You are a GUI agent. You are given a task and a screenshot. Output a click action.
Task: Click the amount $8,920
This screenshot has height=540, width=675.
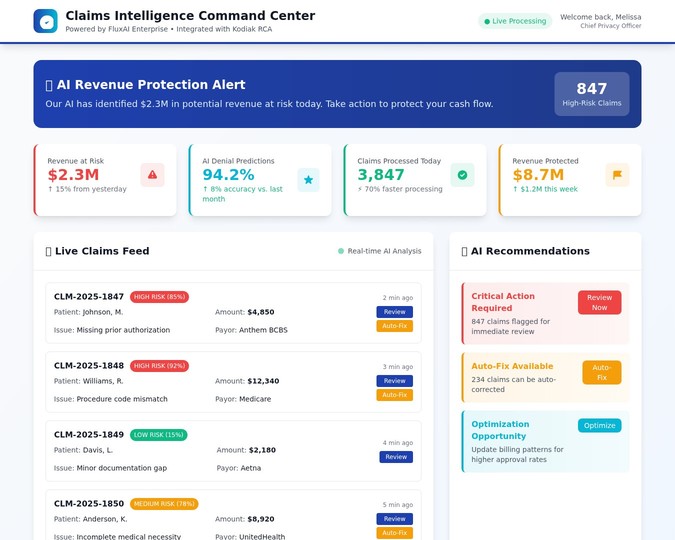click(260, 519)
